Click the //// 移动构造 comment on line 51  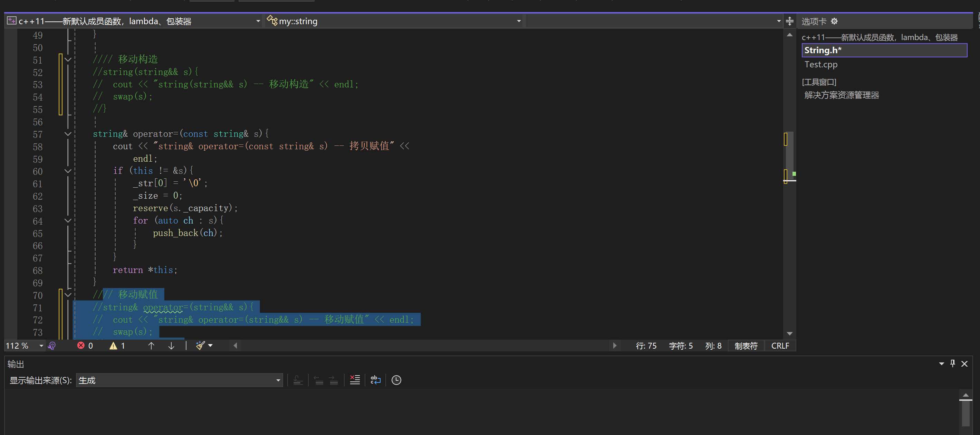click(x=125, y=59)
